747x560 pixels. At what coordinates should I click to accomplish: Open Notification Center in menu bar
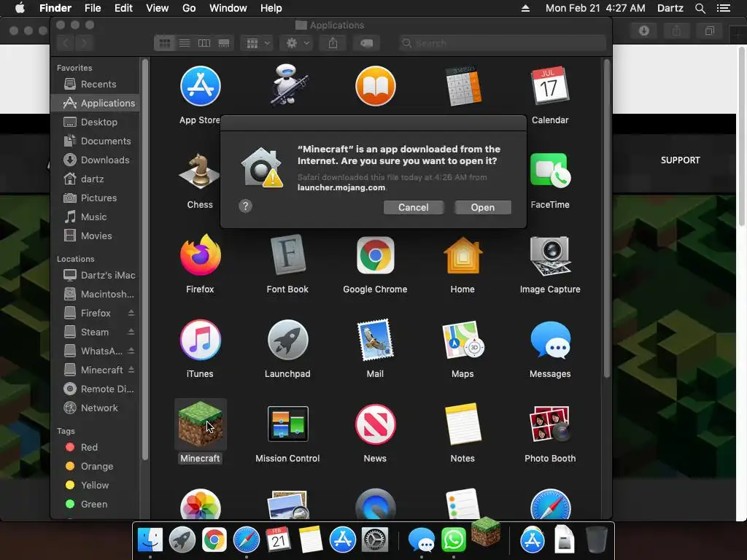[723, 8]
